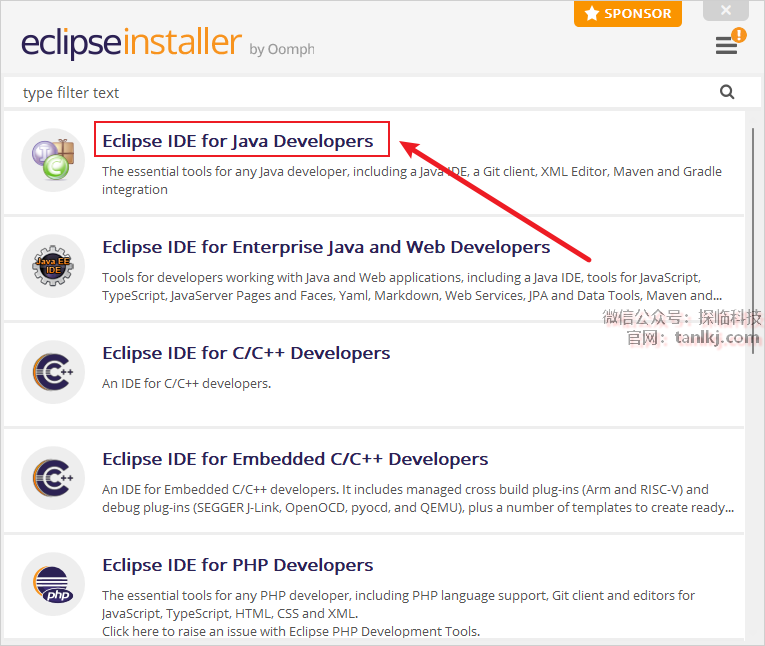Click description 'An IDE for C/C++ developers.'
Image resolution: width=765 pixels, height=646 pixels.
click(x=186, y=384)
